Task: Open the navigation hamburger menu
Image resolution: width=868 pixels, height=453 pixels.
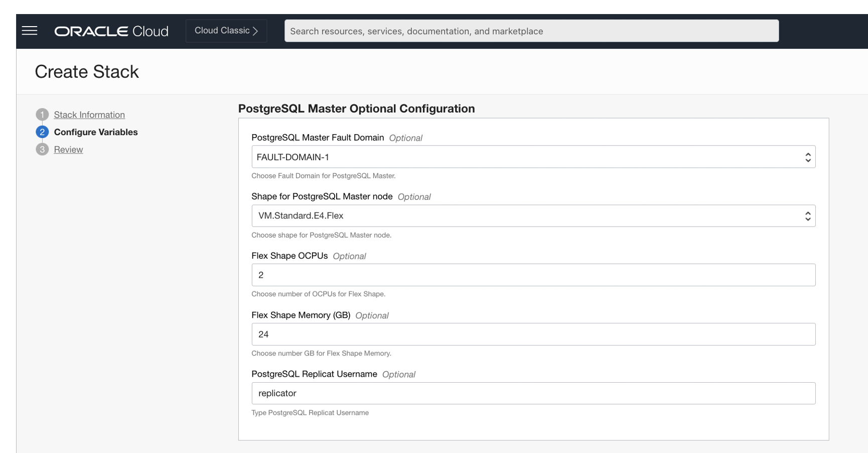Action: pyautogui.click(x=29, y=30)
